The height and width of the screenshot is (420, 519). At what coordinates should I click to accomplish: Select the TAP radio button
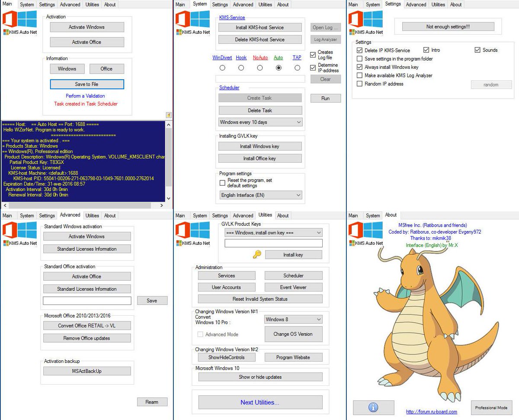[297, 68]
